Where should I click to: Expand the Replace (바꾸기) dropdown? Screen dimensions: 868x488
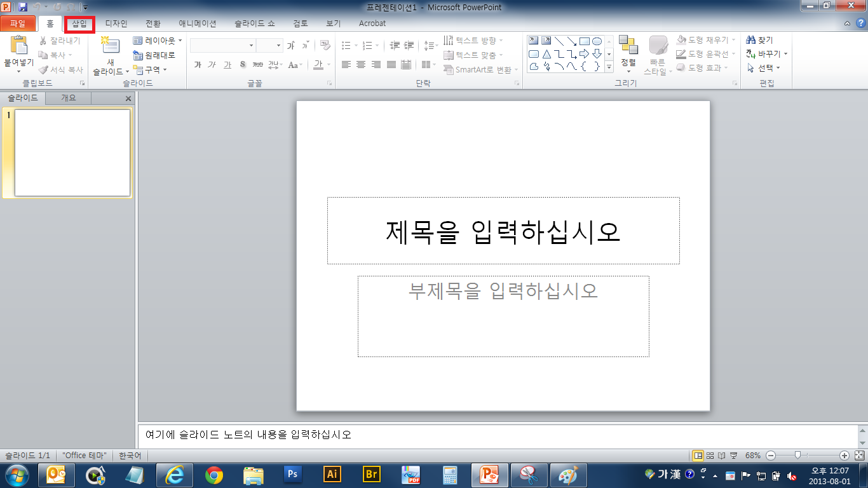[785, 54]
